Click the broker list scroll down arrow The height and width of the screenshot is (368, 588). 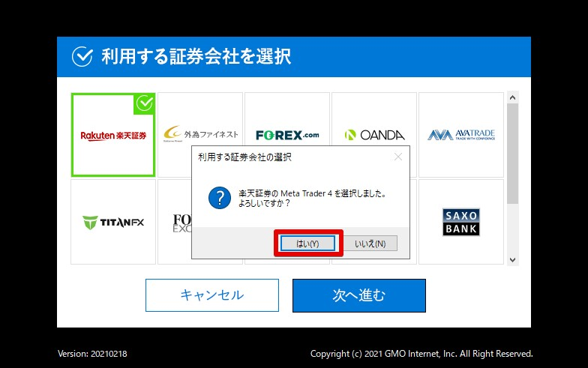pos(513,259)
